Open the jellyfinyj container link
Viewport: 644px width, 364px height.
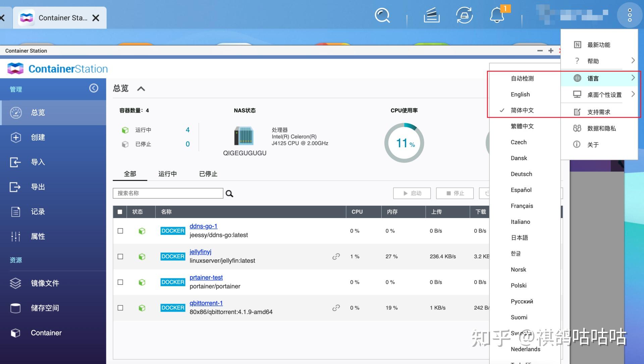(200, 252)
